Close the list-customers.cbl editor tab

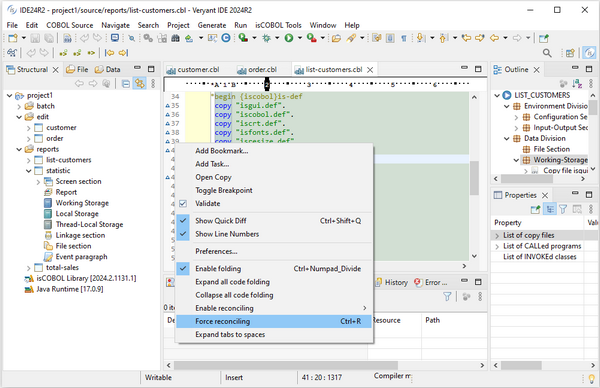[370, 70]
